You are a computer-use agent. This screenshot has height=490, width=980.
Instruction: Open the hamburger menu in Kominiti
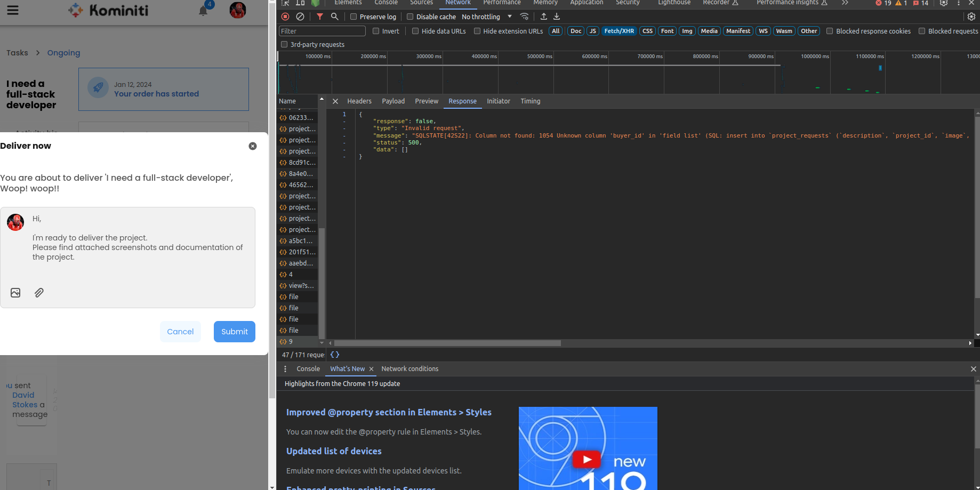(13, 10)
